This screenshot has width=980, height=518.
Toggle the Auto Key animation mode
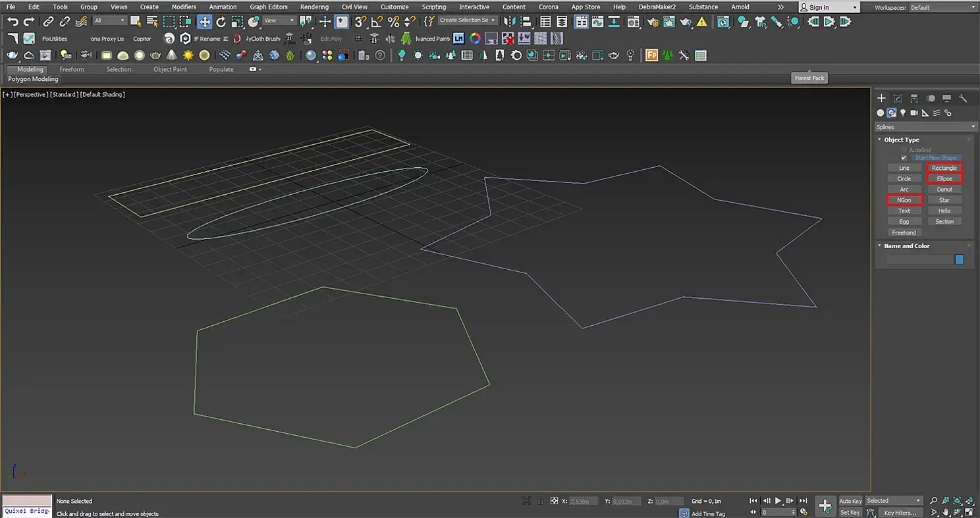[850, 502]
